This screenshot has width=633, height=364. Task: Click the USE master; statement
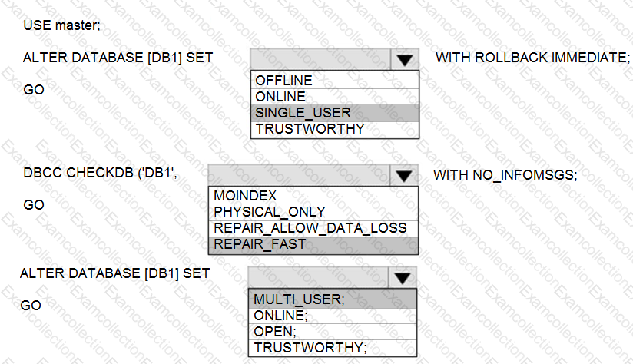(62, 26)
